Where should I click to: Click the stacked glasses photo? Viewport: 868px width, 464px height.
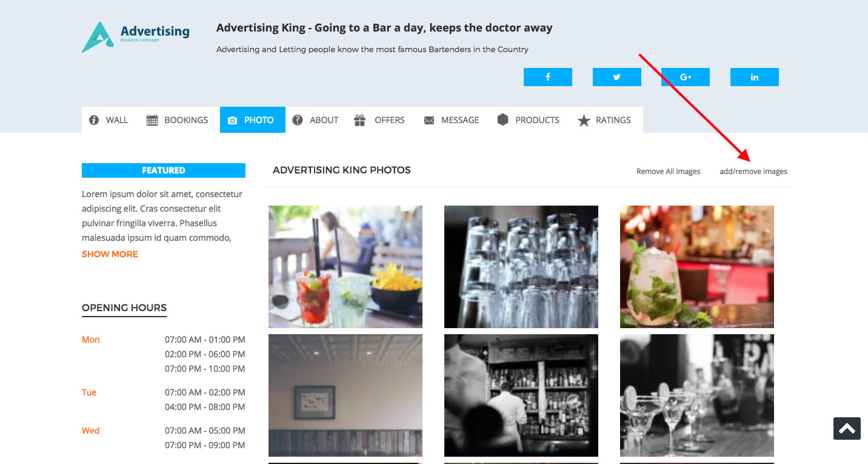click(x=521, y=266)
